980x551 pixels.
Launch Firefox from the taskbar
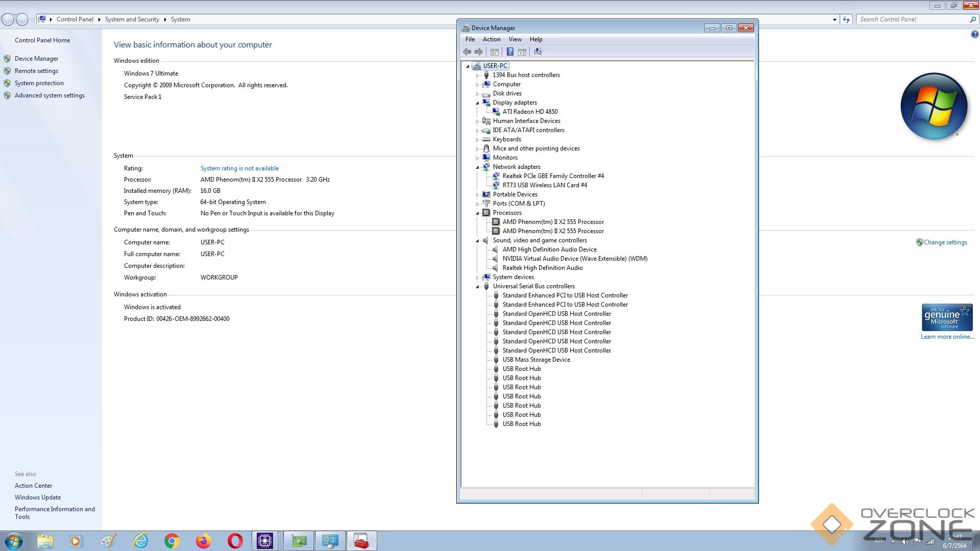pos(203,541)
